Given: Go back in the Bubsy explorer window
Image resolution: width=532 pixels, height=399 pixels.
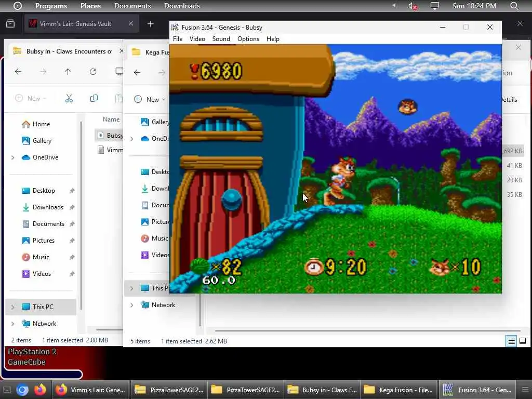Looking at the screenshot, I should (18, 72).
